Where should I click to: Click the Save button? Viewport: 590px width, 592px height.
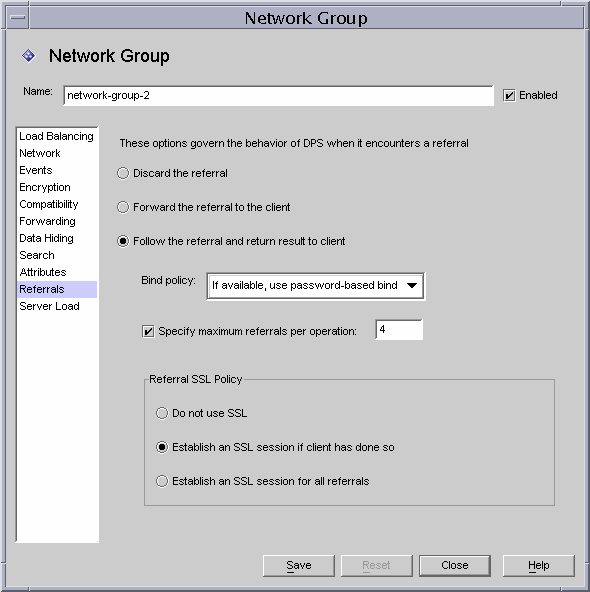(299, 566)
